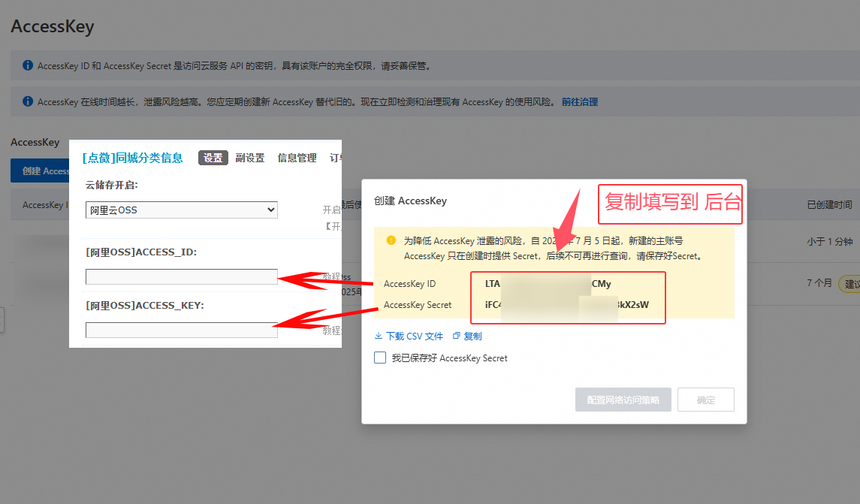Click the 配置网络访问策略 button
The width and height of the screenshot is (860, 504).
(x=623, y=400)
